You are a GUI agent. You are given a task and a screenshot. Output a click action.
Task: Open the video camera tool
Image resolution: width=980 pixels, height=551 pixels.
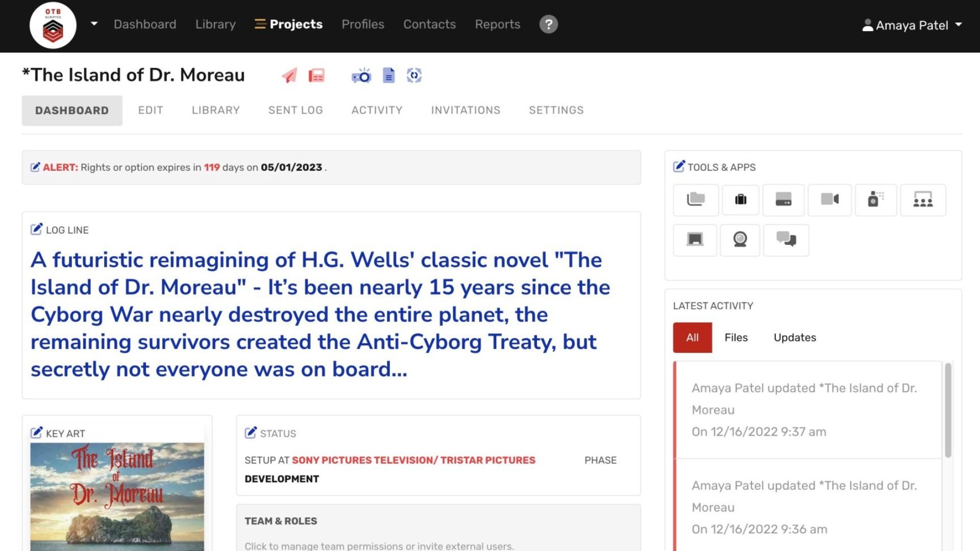[829, 199]
